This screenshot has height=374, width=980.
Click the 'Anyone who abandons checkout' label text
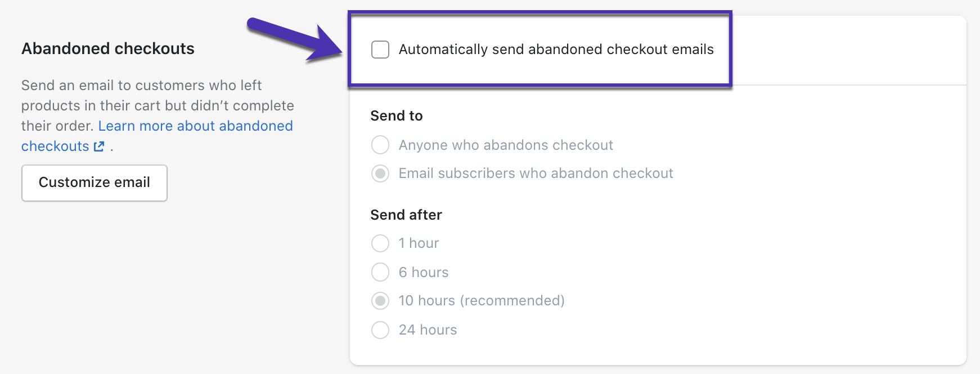pyautogui.click(x=506, y=145)
